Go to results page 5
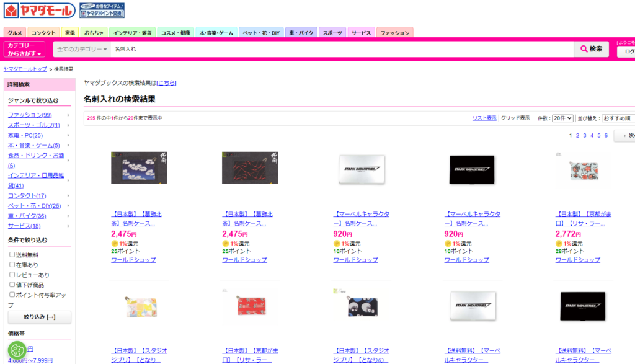Viewport: 635px width, 364px height. (x=599, y=136)
